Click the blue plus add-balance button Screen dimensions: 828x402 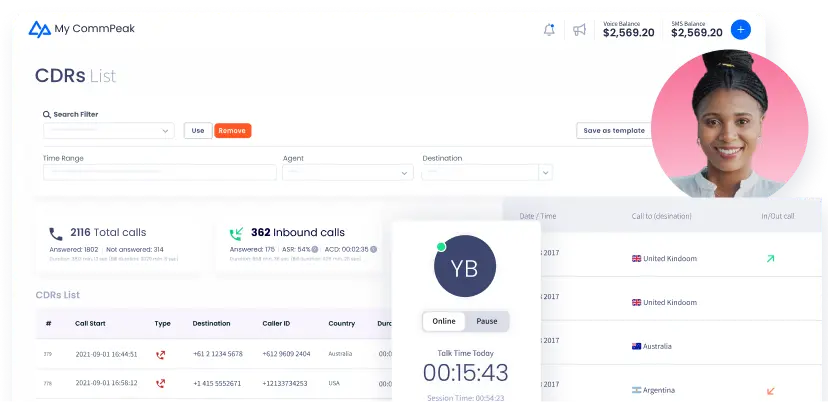740,30
